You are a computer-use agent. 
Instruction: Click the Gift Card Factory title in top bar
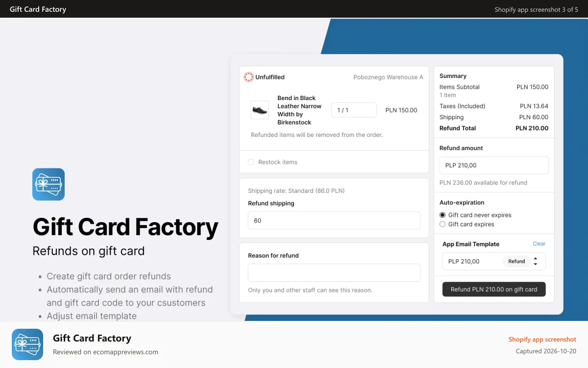(38, 9)
